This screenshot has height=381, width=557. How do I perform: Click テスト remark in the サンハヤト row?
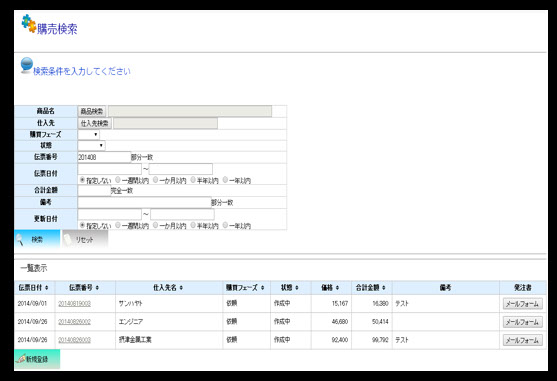[x=402, y=304]
